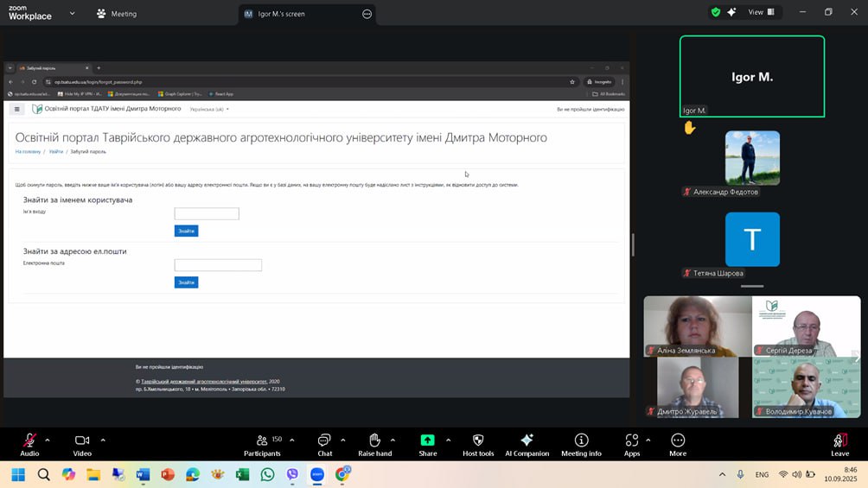Open a new tab in shared browser
868x488 pixels.
99,68
